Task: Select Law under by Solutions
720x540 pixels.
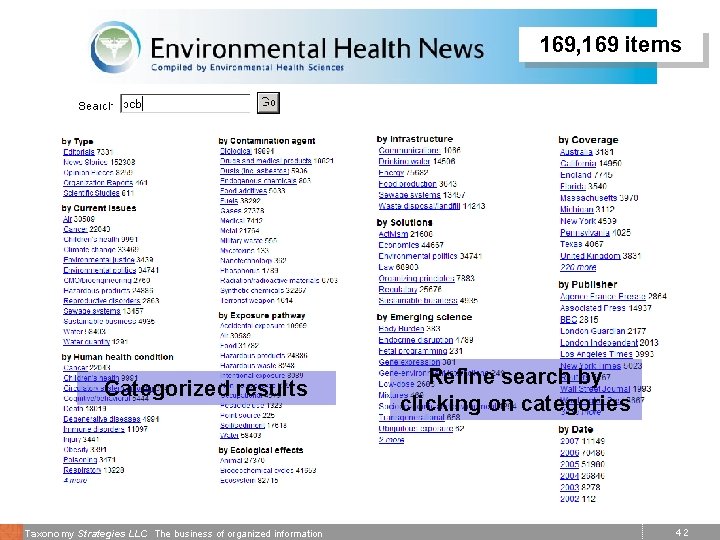Action: pyautogui.click(x=386, y=267)
